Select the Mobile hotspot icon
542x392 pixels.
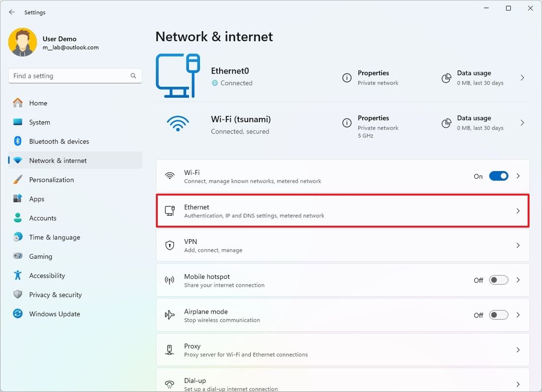tap(170, 280)
